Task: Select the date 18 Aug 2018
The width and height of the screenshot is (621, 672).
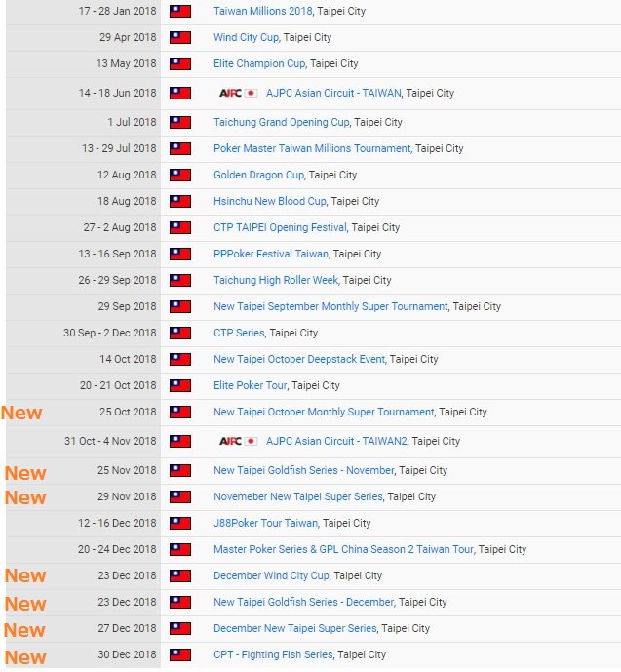Action: pos(127,201)
